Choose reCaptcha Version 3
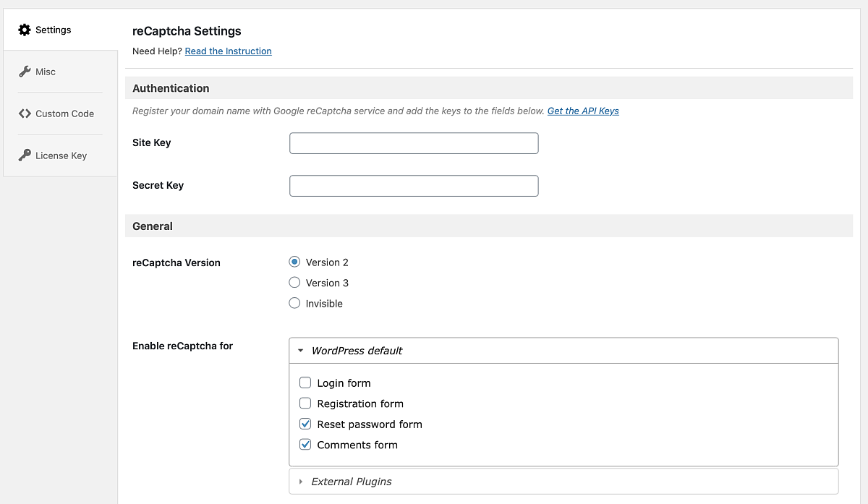The width and height of the screenshot is (868, 504). coord(294,283)
